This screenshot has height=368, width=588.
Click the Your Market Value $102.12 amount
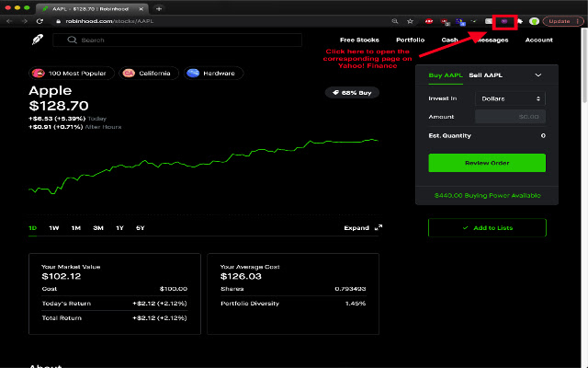62,277
